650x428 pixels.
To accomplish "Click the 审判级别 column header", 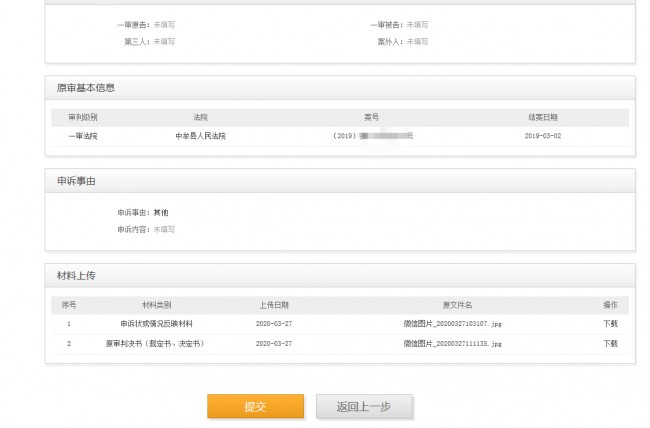I will tap(83, 117).
